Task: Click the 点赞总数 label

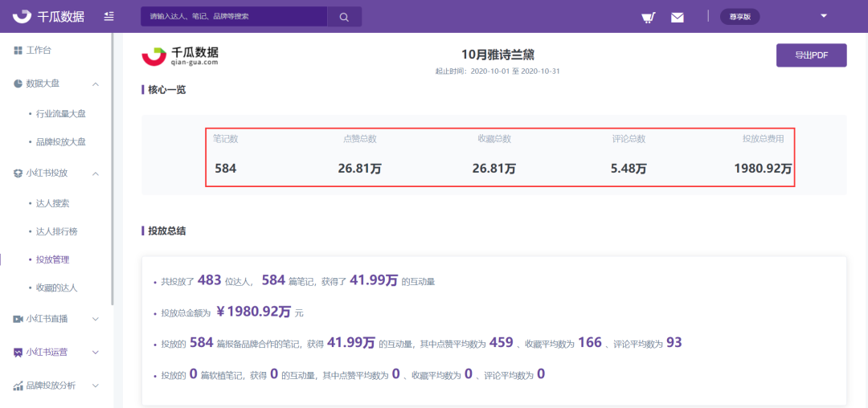Action: (360, 139)
